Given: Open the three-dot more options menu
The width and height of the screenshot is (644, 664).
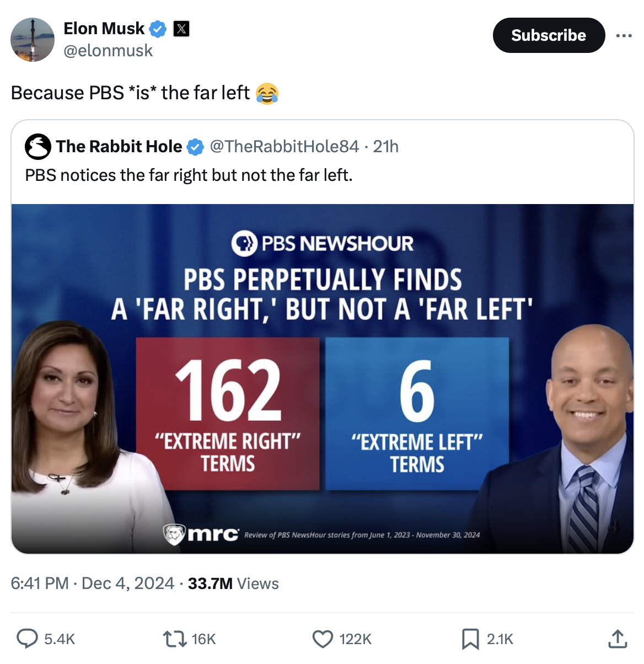Looking at the screenshot, I should (x=624, y=36).
